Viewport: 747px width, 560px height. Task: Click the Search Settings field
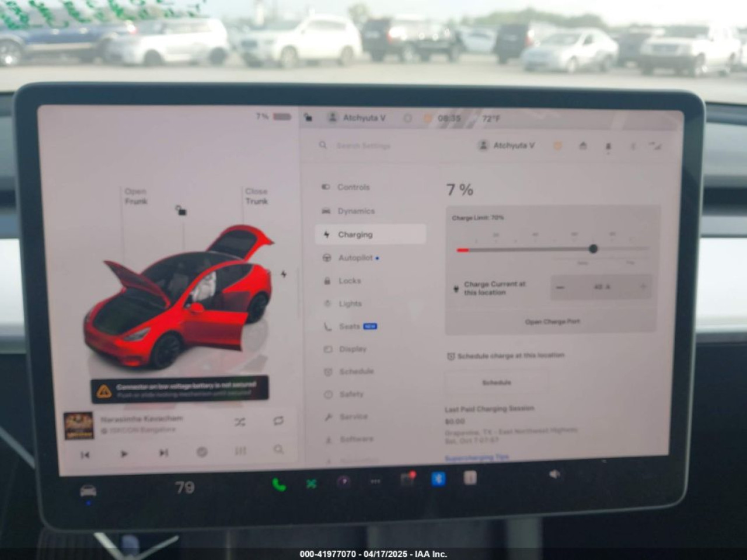[363, 146]
